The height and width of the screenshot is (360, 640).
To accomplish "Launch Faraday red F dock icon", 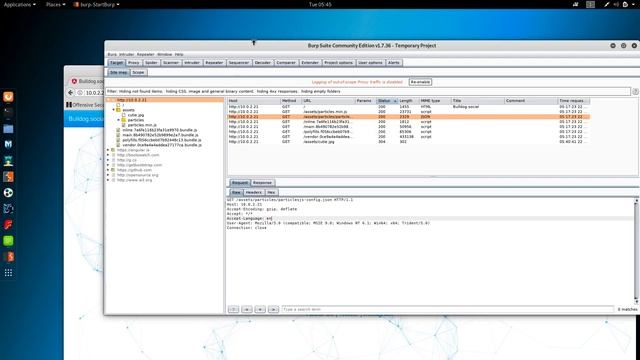I will [8, 224].
